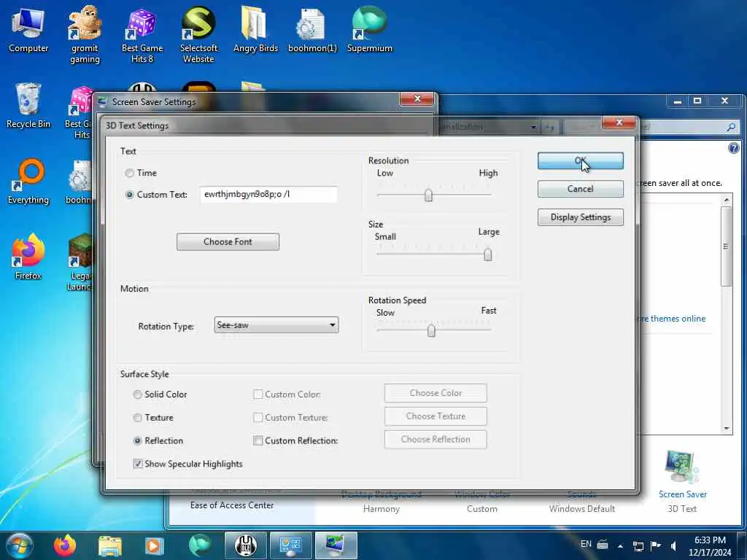747x560 pixels.
Task: Click the Windows Start orb
Action: point(19,545)
